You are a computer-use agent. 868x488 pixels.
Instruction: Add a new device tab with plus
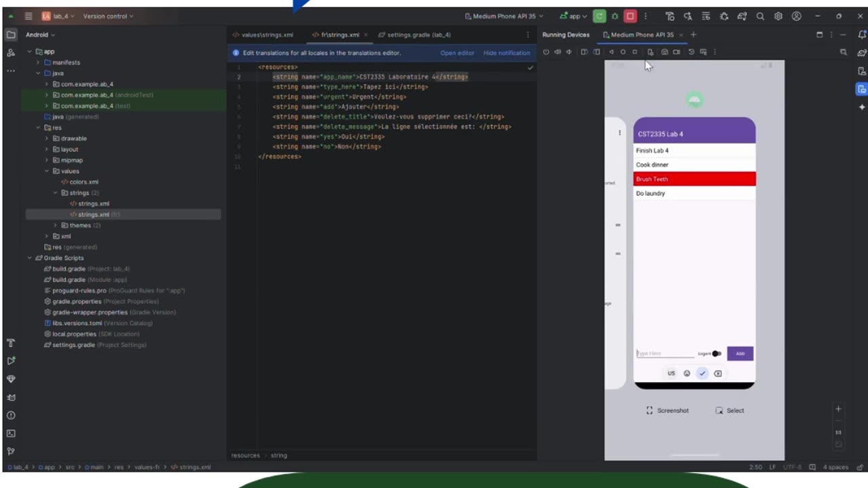[x=693, y=35]
